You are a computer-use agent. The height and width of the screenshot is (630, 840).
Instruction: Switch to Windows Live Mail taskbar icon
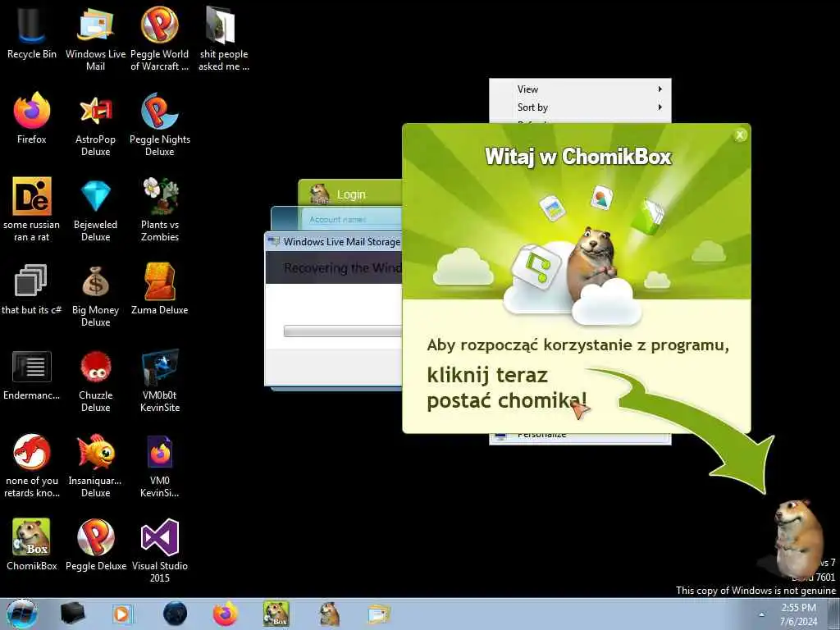[379, 614]
